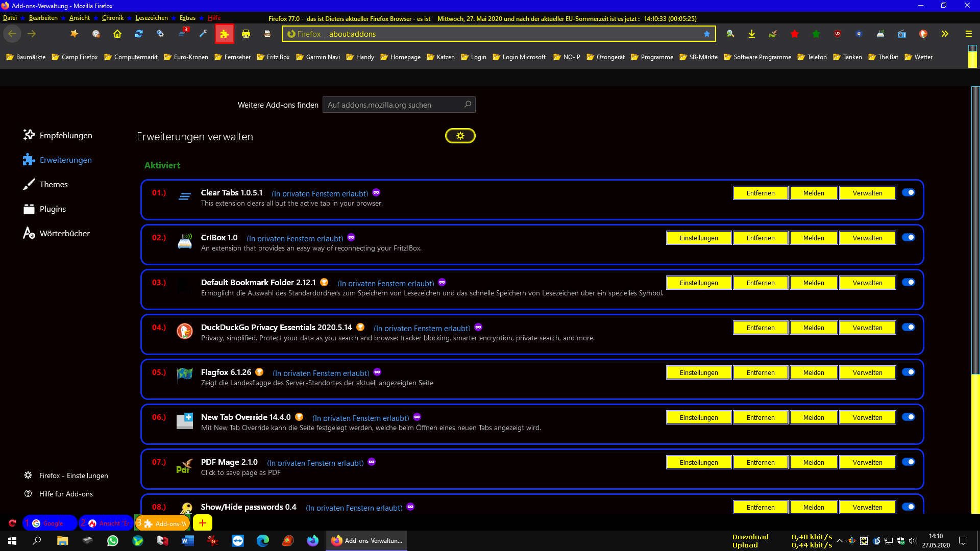
Task: Click the uBlock Origin shield icon
Action: point(838,34)
